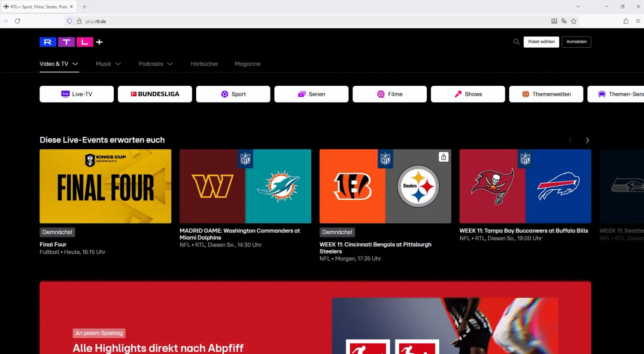Image resolution: width=644 pixels, height=354 pixels.
Task: Click the Anmelden button
Action: click(x=577, y=42)
